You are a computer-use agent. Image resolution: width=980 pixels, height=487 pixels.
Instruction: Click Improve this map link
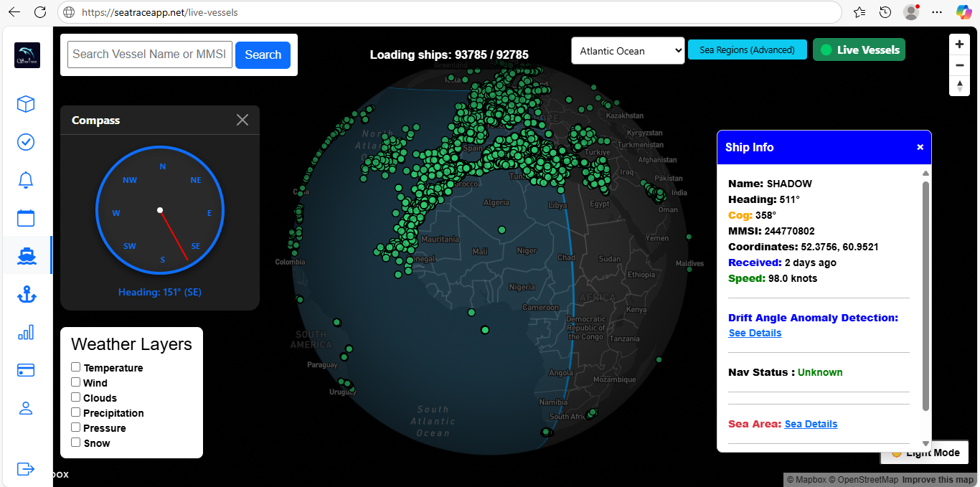pyautogui.click(x=938, y=480)
